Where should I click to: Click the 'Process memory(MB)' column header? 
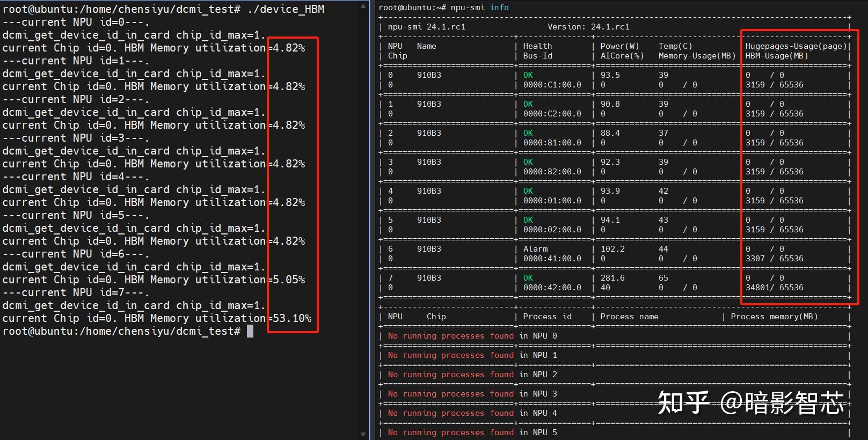(x=774, y=317)
